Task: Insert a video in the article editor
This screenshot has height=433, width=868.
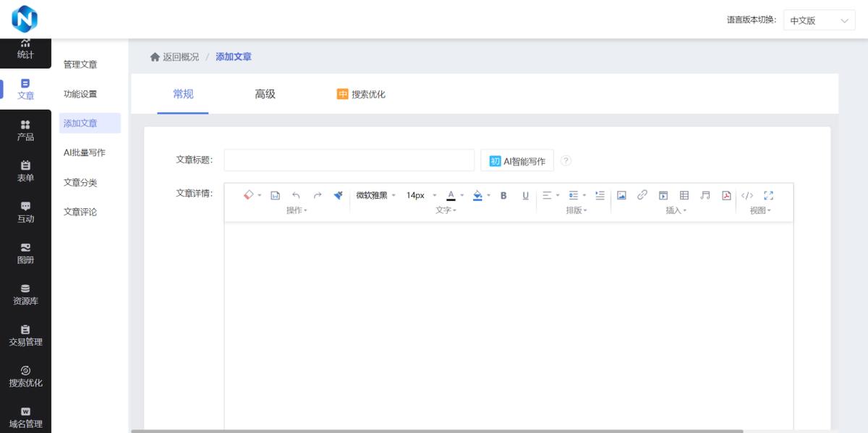Action: coord(663,195)
